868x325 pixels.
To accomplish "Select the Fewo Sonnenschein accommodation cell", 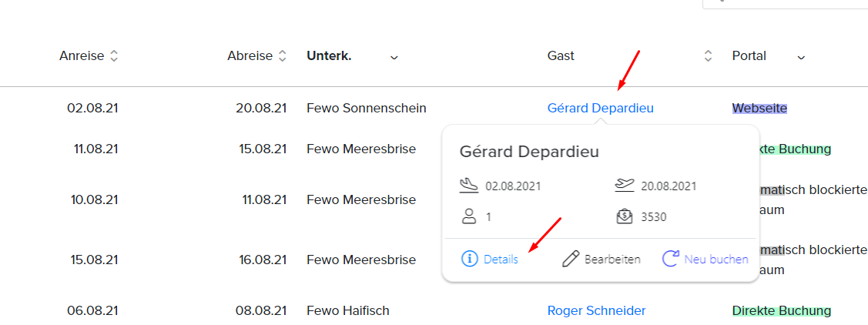I will [367, 108].
